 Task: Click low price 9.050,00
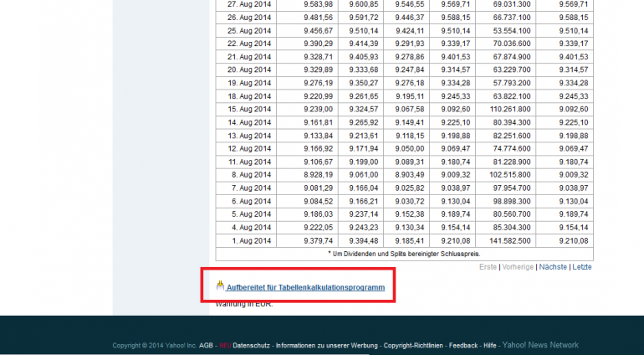coord(410,148)
